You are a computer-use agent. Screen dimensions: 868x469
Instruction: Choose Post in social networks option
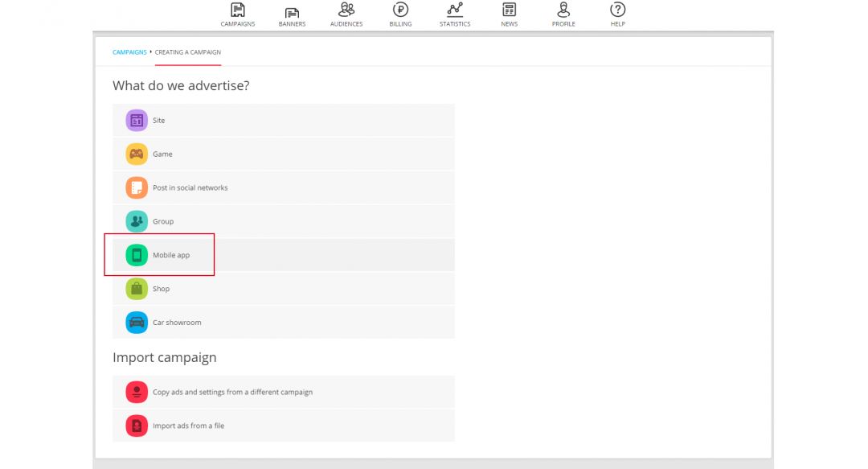[x=190, y=188]
